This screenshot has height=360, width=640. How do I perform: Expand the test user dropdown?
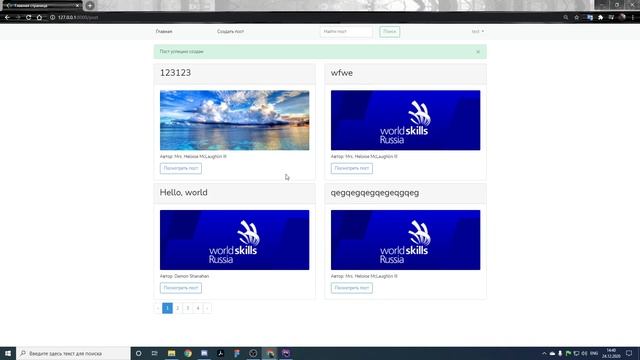[x=478, y=31]
